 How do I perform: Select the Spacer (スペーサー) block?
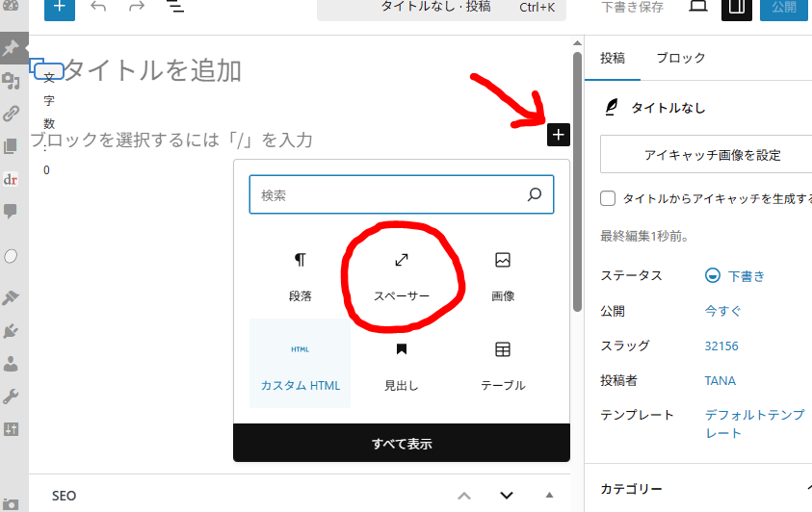402,275
